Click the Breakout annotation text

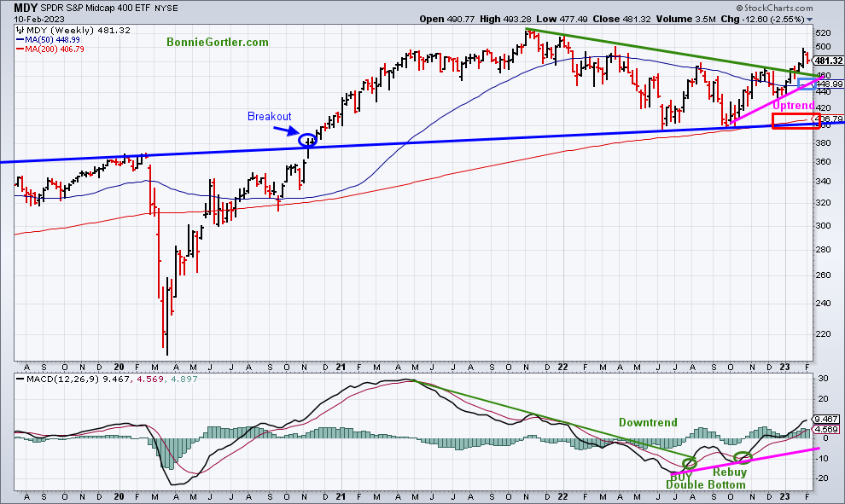[269, 116]
